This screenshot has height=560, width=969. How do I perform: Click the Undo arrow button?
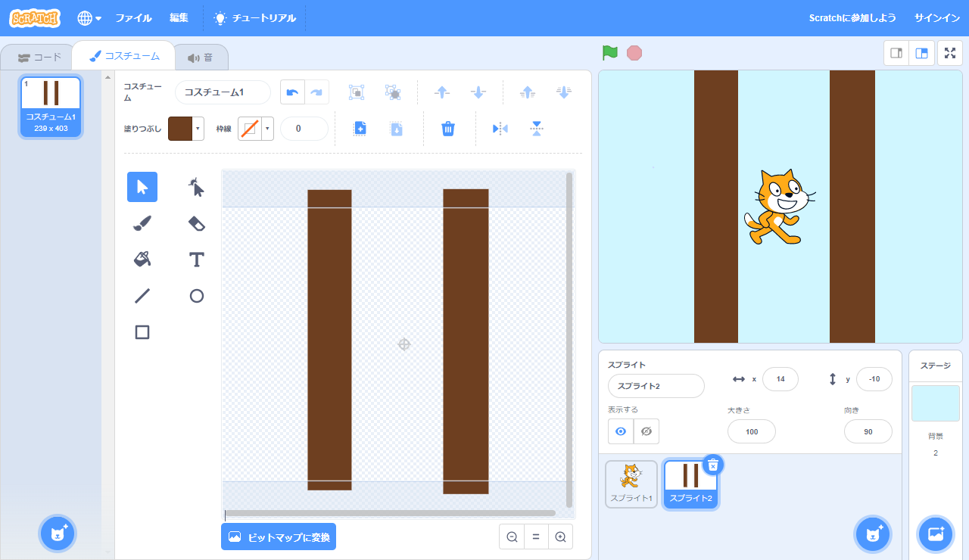pyautogui.click(x=292, y=92)
